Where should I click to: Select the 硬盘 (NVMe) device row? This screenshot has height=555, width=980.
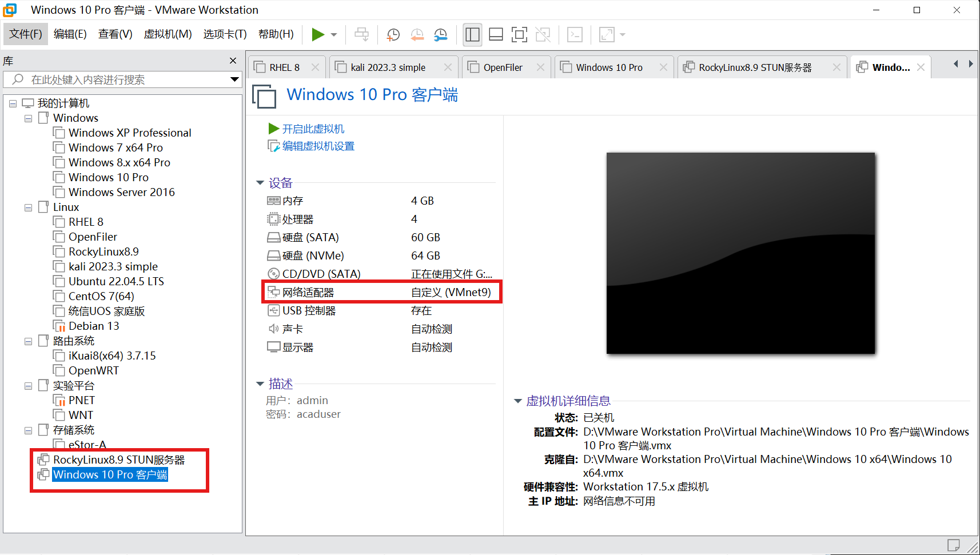pos(380,256)
